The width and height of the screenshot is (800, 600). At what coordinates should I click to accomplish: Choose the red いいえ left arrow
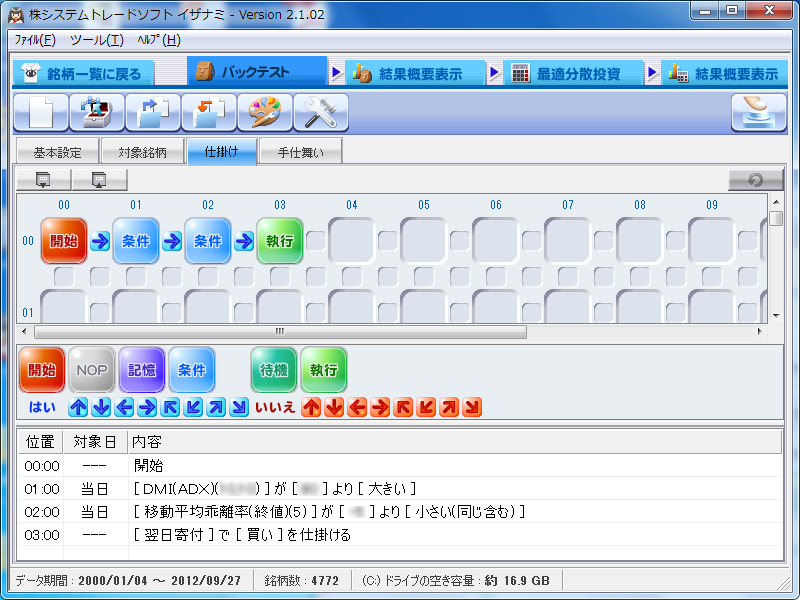[357, 407]
